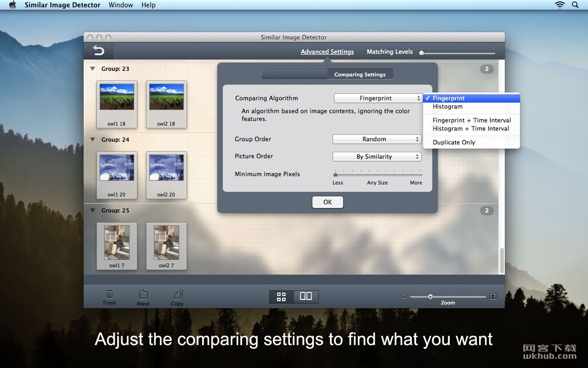
Task: Open the Group Order dropdown
Action: tap(377, 139)
